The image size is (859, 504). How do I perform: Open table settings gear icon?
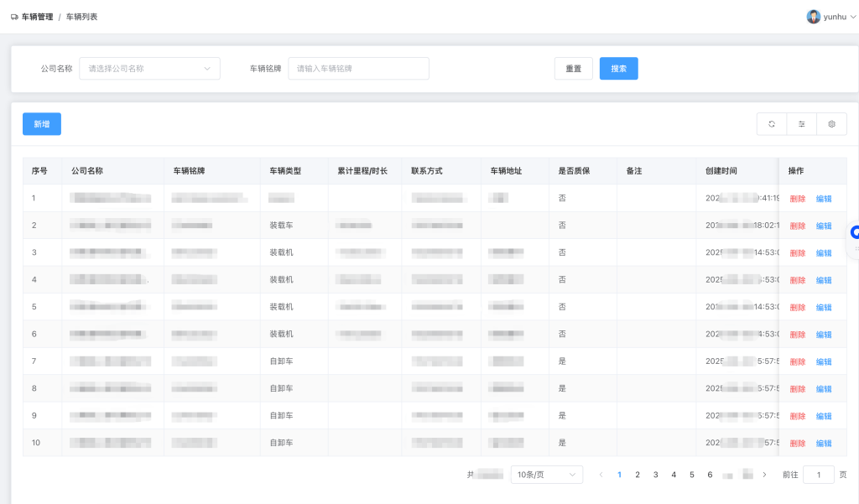(831, 124)
